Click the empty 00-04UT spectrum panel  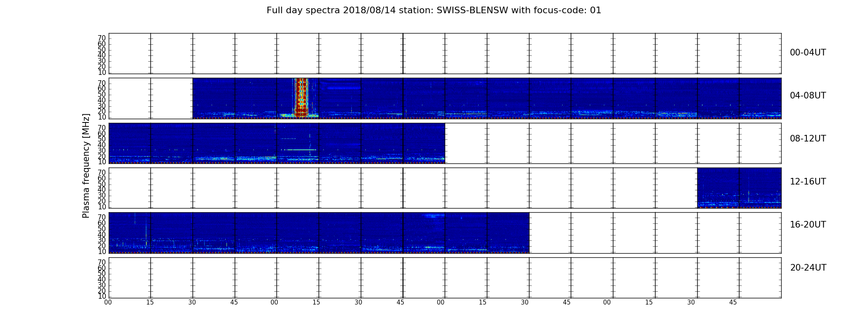coord(445,53)
